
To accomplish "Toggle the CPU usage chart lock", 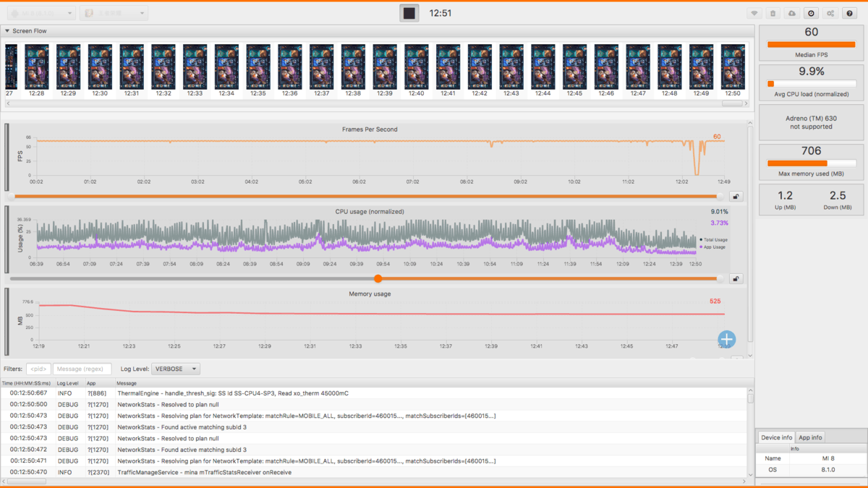I will [x=736, y=279].
